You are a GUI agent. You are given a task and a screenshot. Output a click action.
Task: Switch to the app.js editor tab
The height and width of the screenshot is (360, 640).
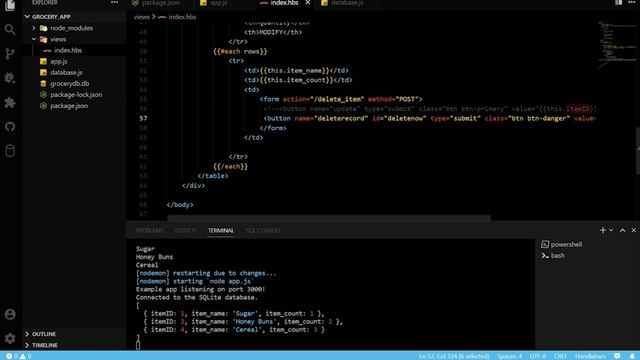click(218, 3)
